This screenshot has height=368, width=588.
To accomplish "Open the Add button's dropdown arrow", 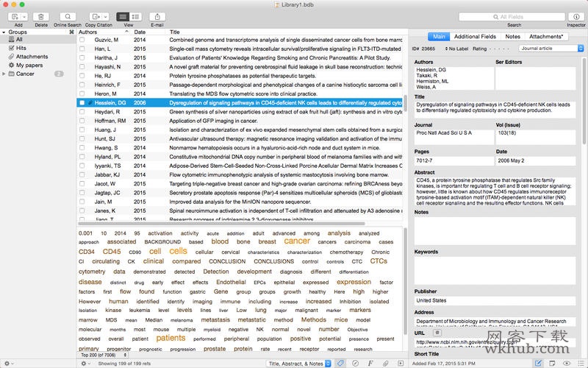I will (x=24, y=17).
